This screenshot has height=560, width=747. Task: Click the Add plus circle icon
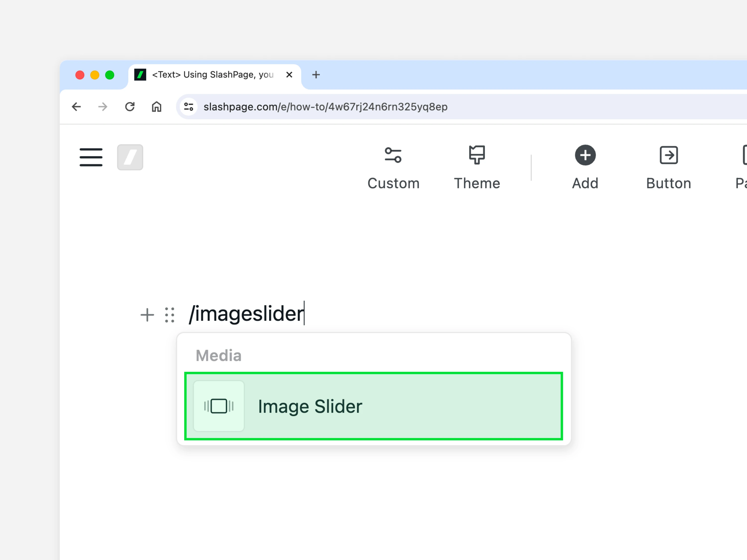[585, 155]
